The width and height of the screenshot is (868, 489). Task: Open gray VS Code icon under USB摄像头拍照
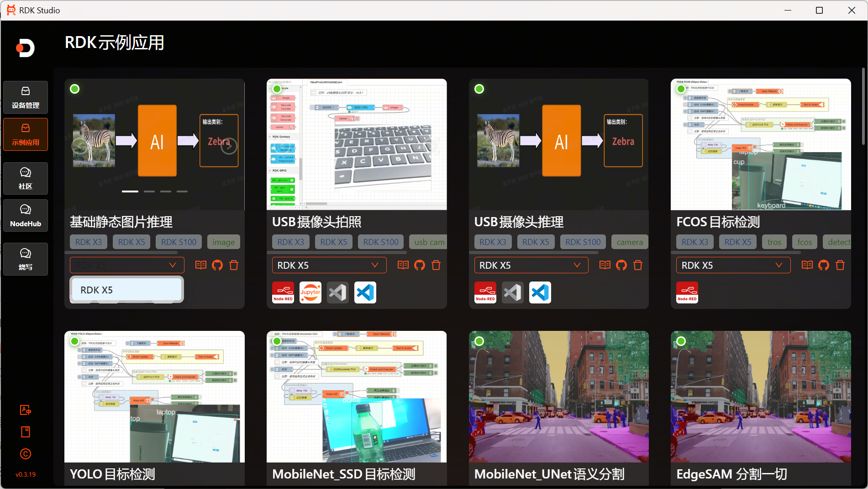point(338,292)
